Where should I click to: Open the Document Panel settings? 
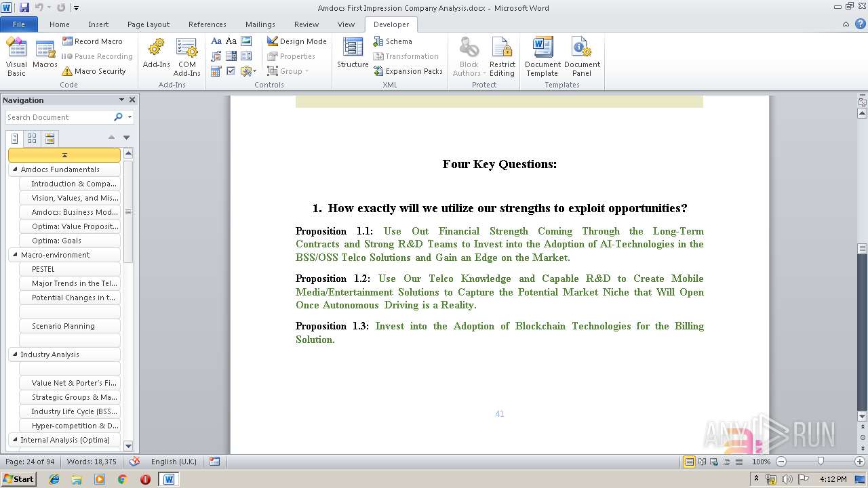582,57
